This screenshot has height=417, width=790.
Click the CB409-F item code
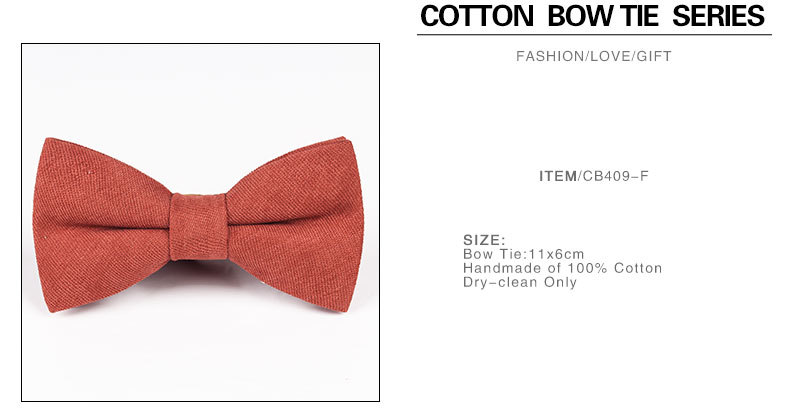click(x=616, y=176)
